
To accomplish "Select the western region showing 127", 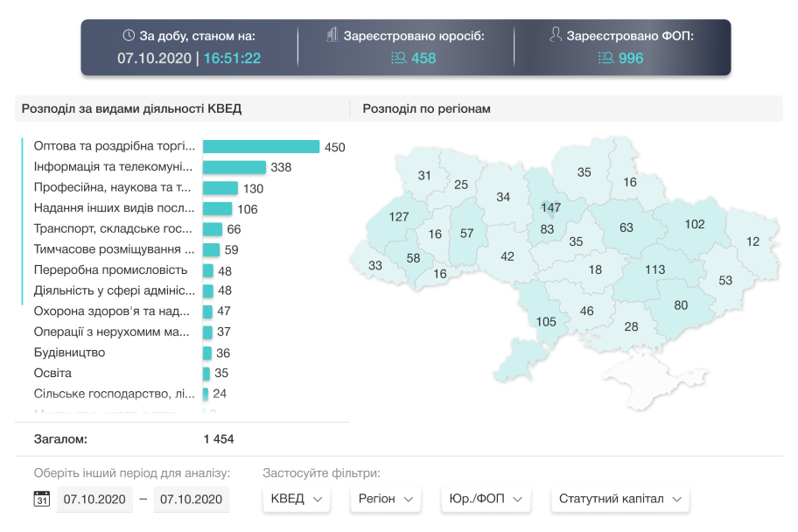I will [398, 216].
